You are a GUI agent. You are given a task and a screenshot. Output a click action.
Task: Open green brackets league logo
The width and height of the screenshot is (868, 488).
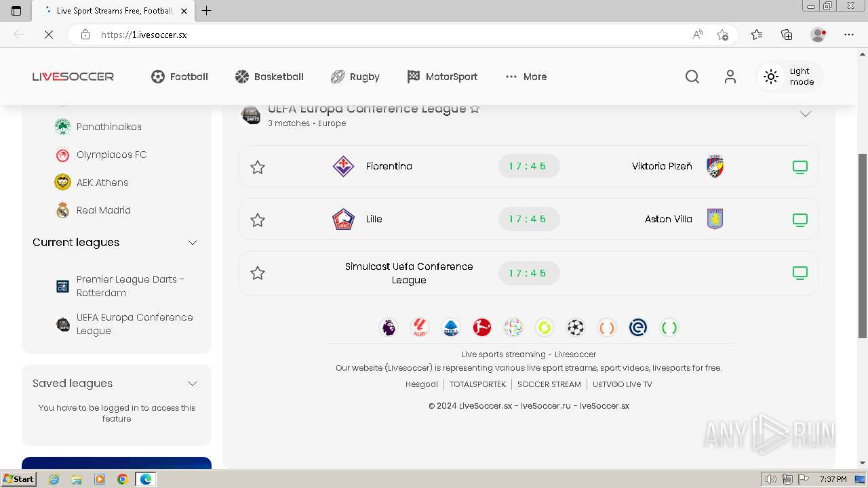[669, 328]
